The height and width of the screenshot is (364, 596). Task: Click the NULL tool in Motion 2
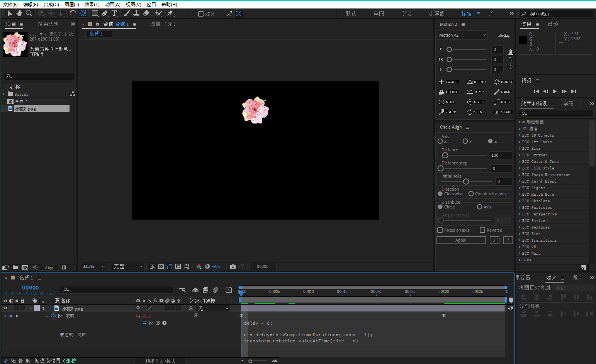click(x=447, y=102)
